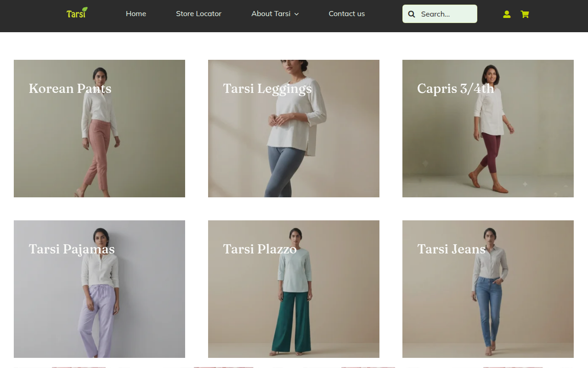Open the user account icon
Viewport: 588px width, 368px height.
pyautogui.click(x=507, y=14)
